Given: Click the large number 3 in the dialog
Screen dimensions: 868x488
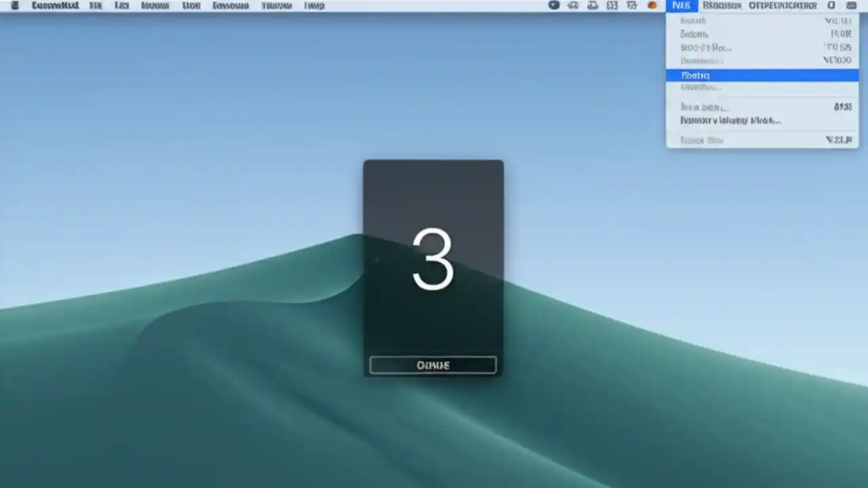Looking at the screenshot, I should 433,261.
